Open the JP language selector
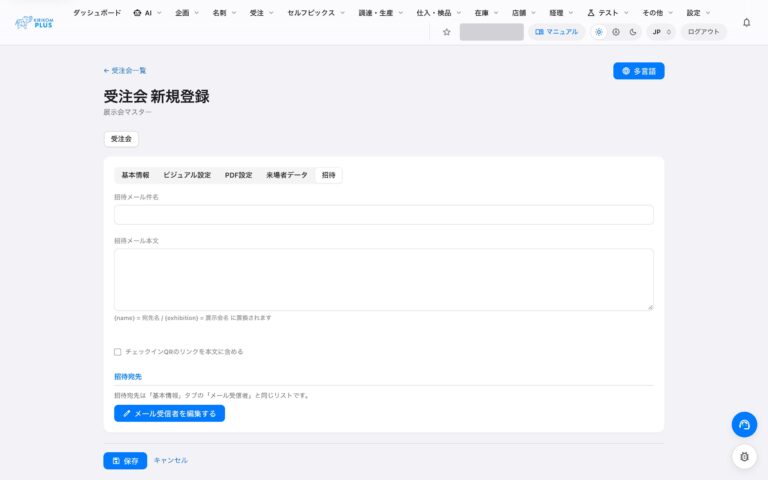The image size is (768, 480). 661,32
